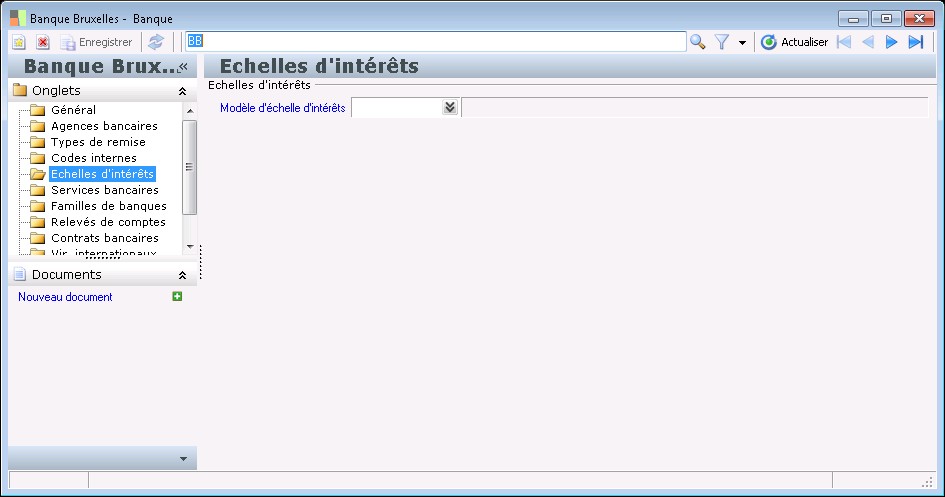The height and width of the screenshot is (497, 945).
Task: Collapse the Onglets section
Action: [x=182, y=92]
